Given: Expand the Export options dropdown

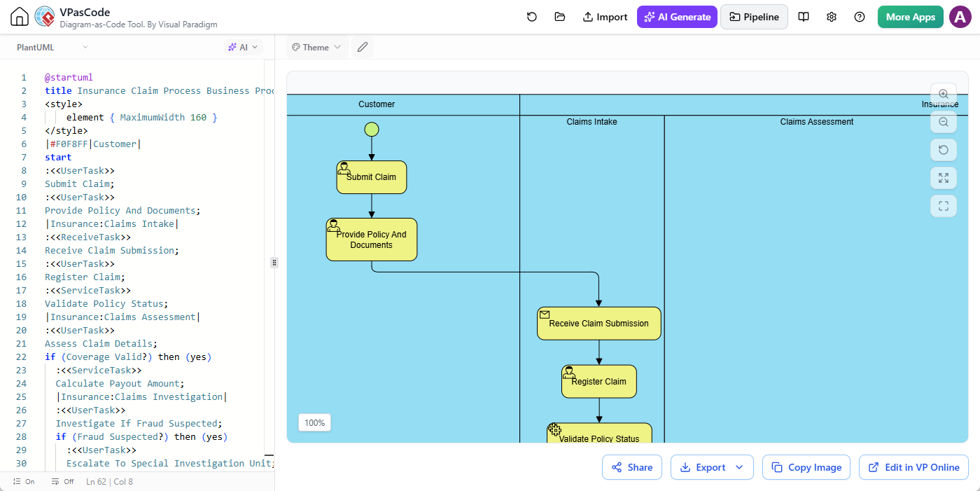Looking at the screenshot, I should coord(739,467).
